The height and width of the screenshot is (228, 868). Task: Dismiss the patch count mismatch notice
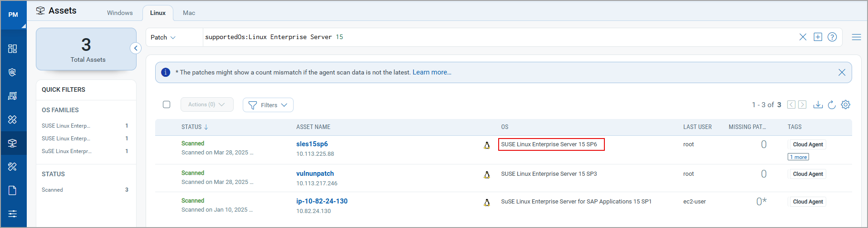tap(842, 72)
